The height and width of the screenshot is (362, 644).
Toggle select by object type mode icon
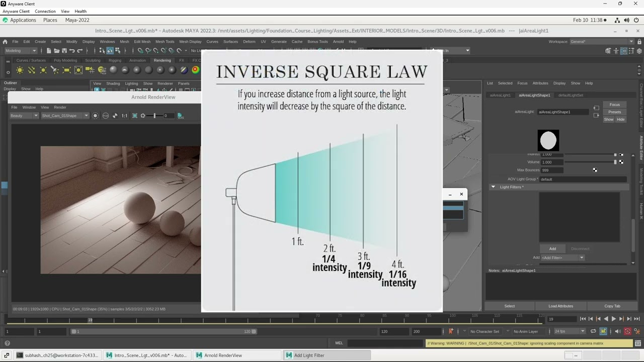click(x=110, y=51)
